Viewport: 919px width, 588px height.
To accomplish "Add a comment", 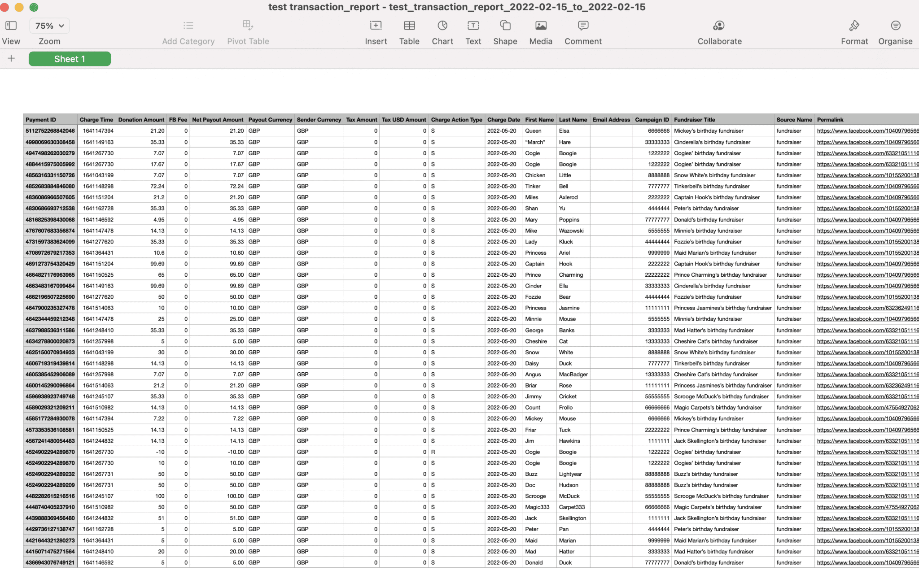I will [582, 30].
